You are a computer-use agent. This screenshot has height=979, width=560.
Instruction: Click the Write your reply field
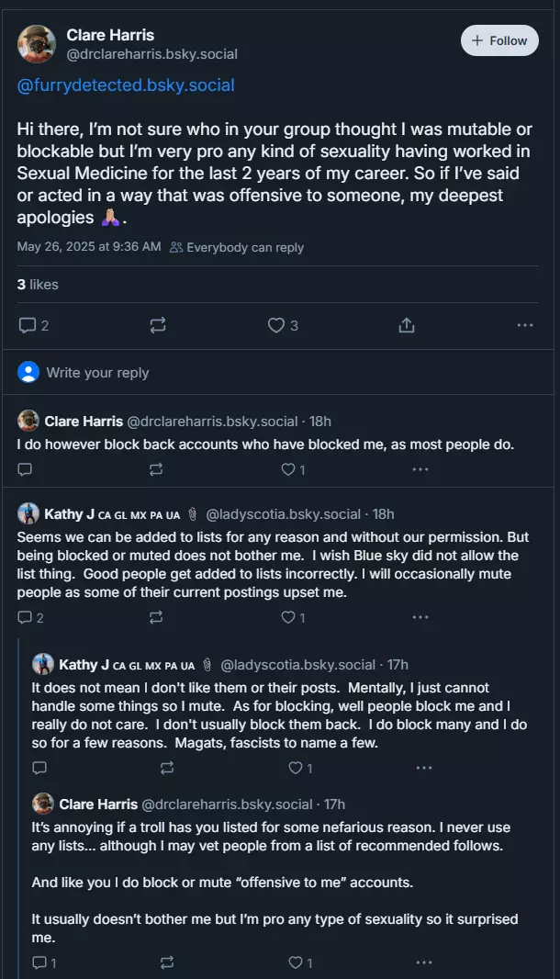click(x=278, y=373)
